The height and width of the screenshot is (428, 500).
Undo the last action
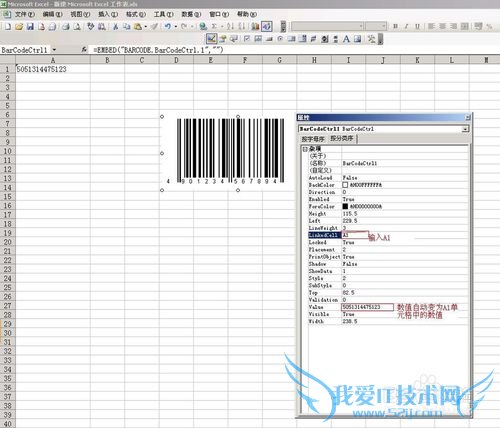[168, 27]
